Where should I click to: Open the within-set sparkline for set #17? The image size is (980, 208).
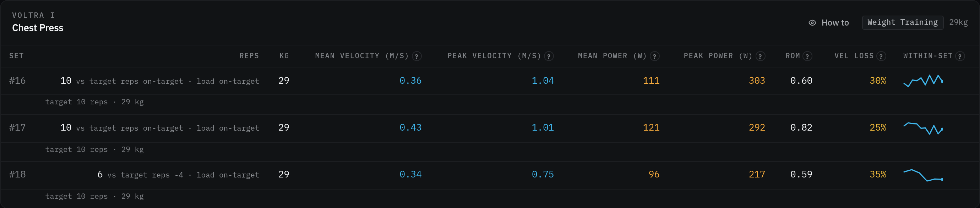tap(923, 128)
